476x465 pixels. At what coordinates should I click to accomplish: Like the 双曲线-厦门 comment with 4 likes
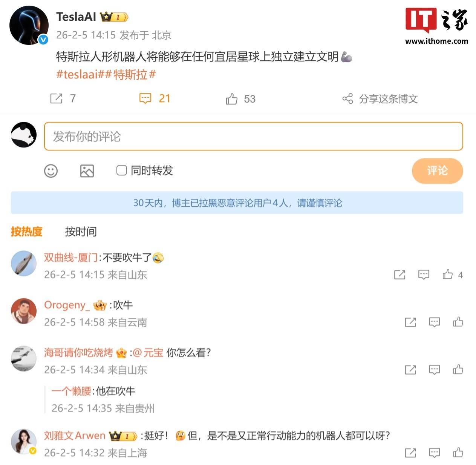coord(448,274)
